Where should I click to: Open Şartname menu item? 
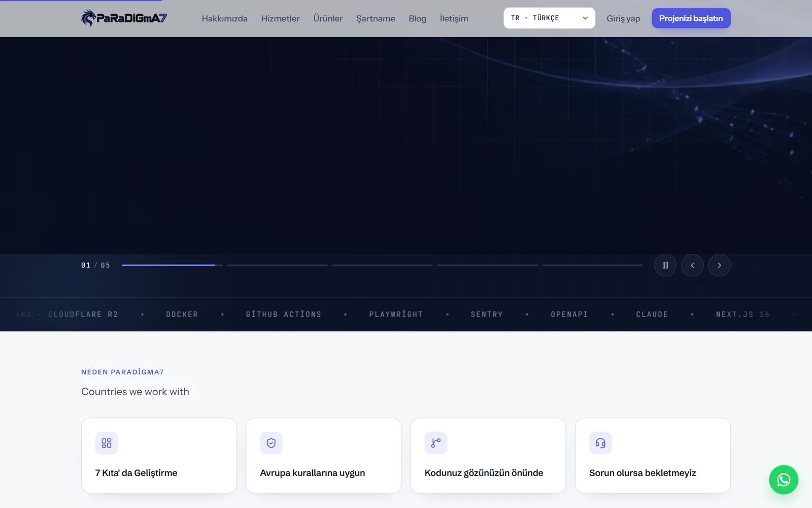(376, 18)
